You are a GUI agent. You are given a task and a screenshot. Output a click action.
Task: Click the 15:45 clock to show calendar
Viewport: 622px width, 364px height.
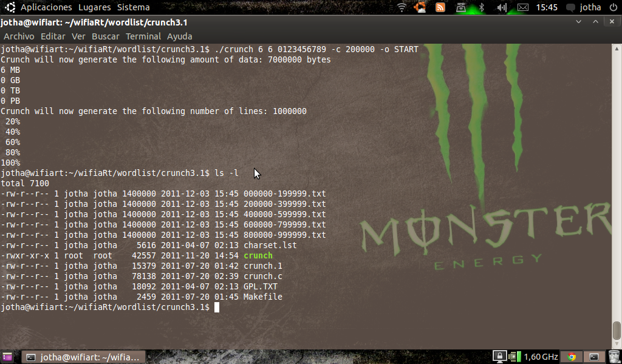(x=547, y=7)
